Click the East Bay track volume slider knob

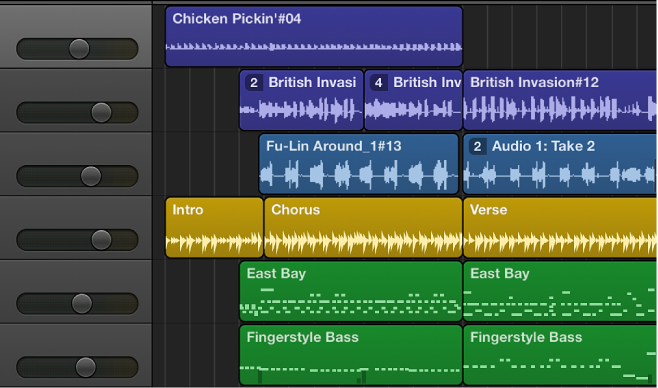pos(82,304)
